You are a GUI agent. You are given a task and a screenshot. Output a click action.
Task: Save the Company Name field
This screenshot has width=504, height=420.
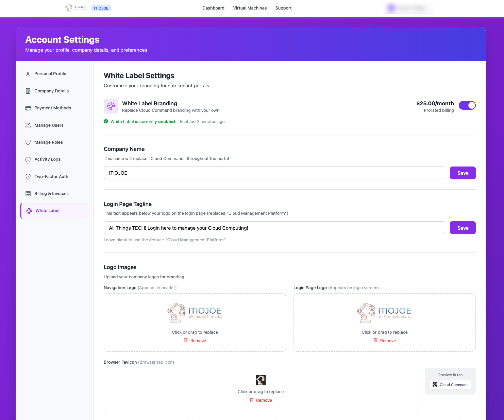(x=463, y=173)
